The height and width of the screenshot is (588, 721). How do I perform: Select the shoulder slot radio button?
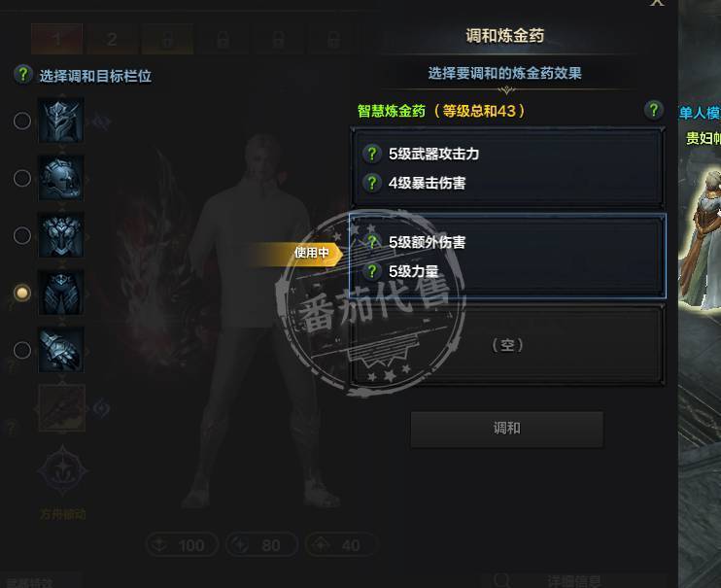click(22, 178)
